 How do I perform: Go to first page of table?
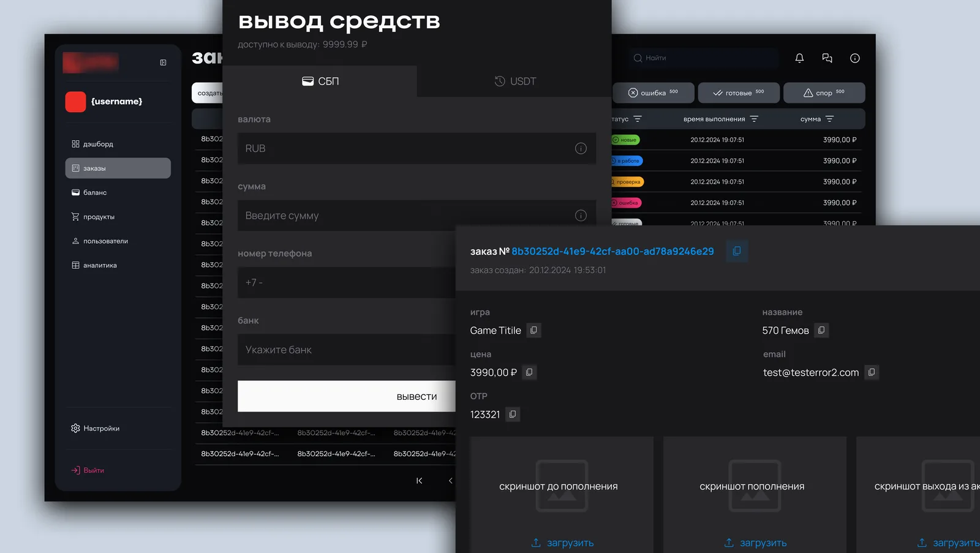pyautogui.click(x=419, y=481)
